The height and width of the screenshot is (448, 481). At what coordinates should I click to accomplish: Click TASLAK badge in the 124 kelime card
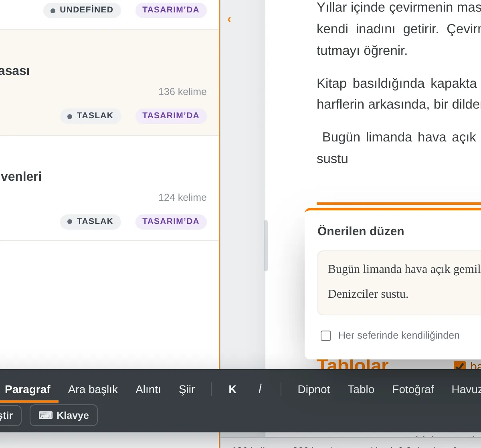click(x=91, y=221)
